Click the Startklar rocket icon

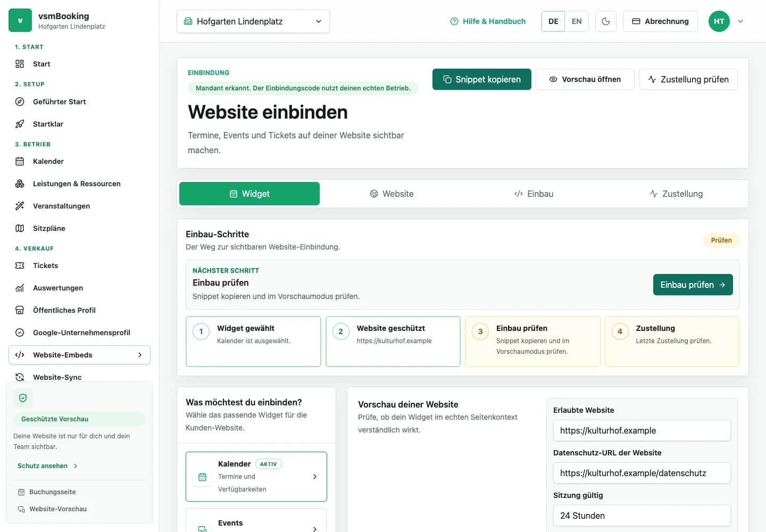pos(20,124)
